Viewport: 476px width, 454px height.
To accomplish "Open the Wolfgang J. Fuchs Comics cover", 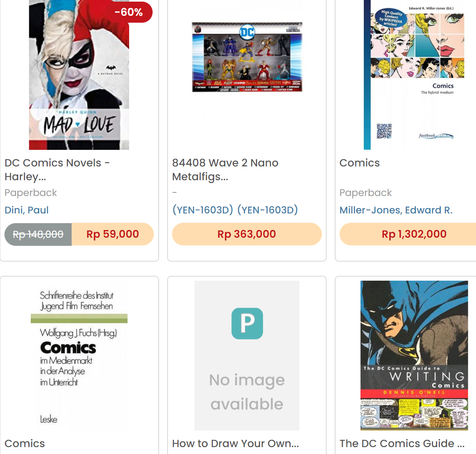I will [79, 355].
